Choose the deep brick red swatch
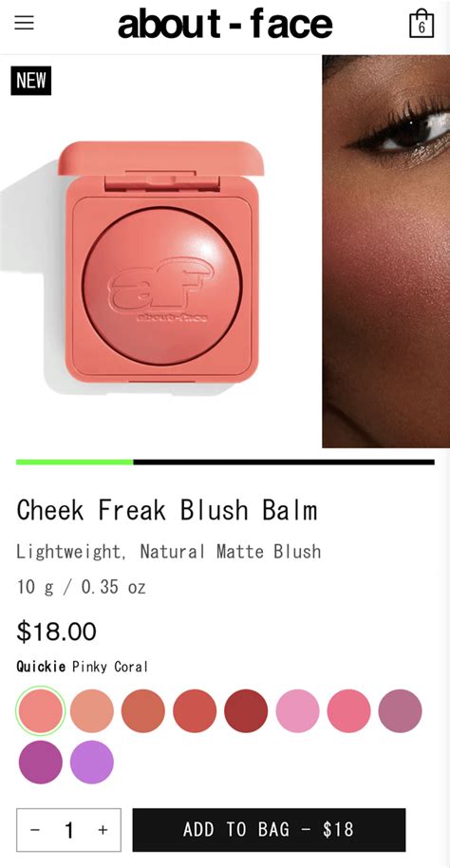Screen dimensions: 450x868 pos(246,710)
